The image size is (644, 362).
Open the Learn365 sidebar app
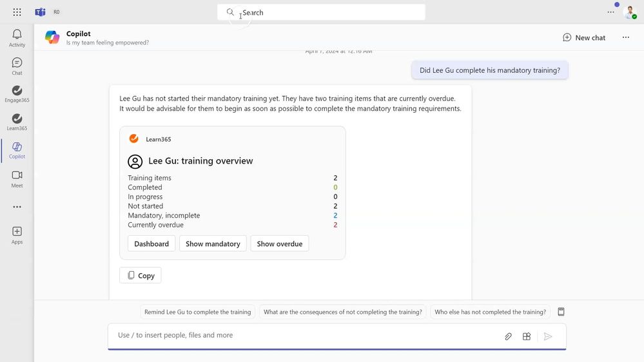click(x=17, y=122)
